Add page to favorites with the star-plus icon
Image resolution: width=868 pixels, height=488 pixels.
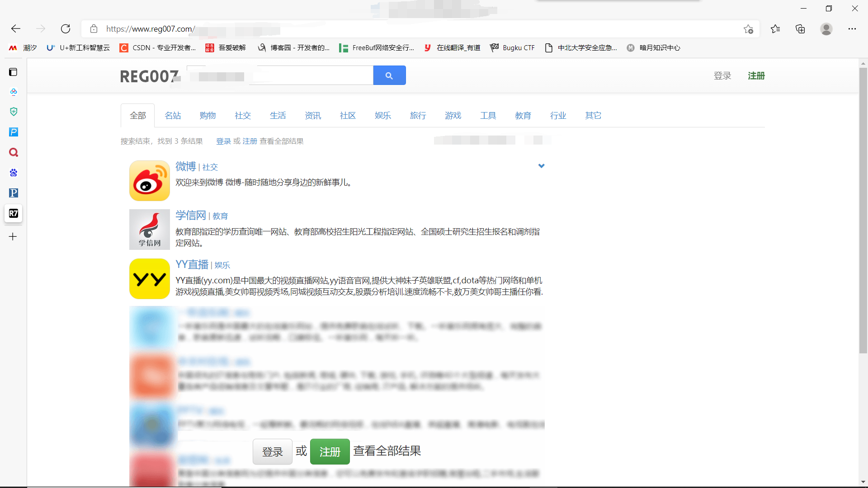748,29
